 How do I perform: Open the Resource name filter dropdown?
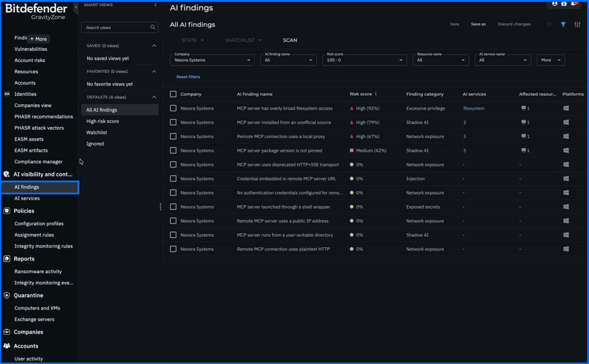(x=440, y=60)
